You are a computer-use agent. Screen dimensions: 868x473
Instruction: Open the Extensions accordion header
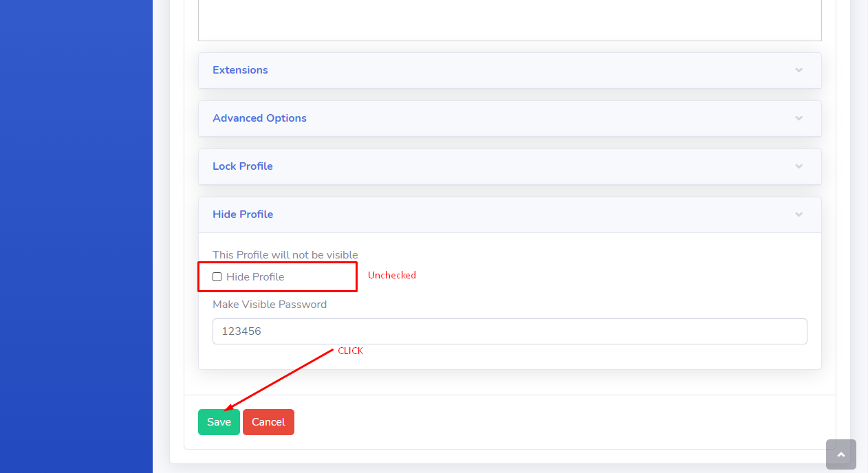[x=510, y=70]
